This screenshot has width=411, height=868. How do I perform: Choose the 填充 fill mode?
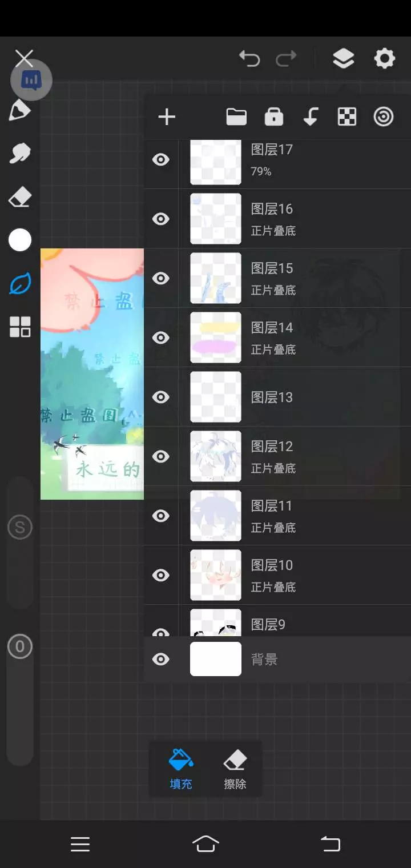[x=181, y=769]
